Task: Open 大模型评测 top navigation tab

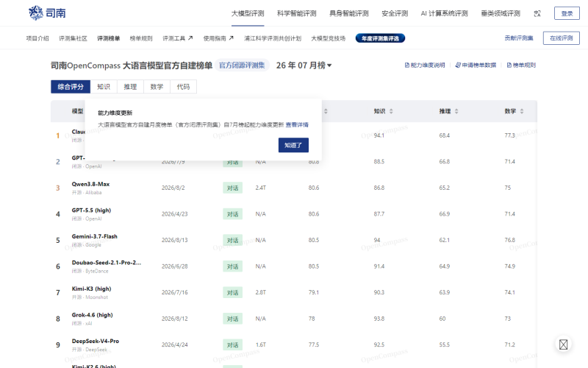Action: click(248, 13)
